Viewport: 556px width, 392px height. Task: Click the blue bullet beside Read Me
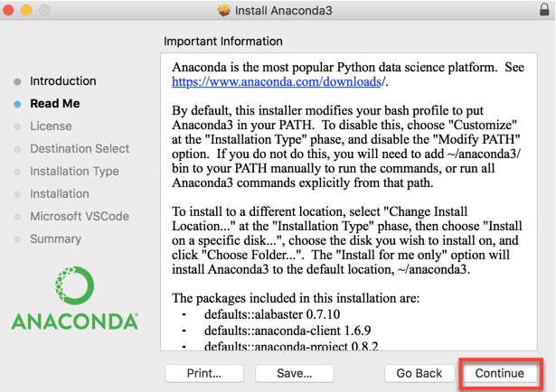[x=17, y=104]
